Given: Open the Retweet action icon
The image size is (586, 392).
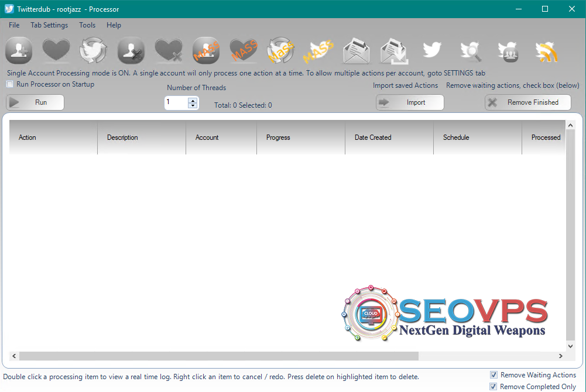Looking at the screenshot, I should coord(94,50).
